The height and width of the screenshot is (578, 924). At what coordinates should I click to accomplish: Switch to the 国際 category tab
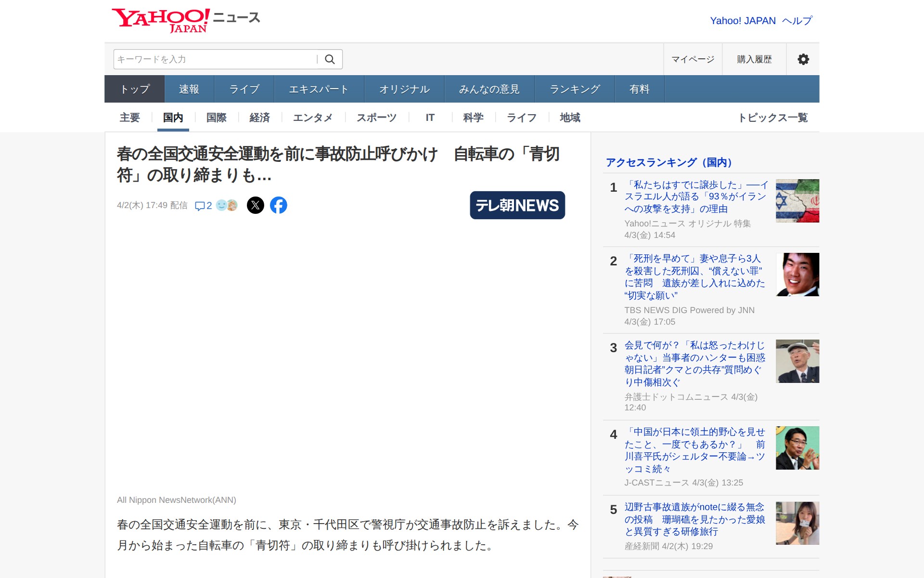216,118
